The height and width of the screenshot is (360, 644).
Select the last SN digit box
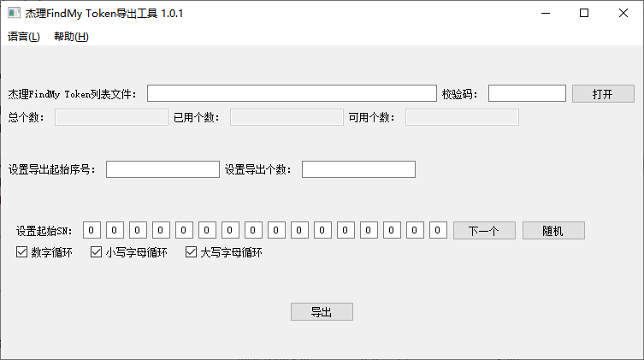coord(438,230)
